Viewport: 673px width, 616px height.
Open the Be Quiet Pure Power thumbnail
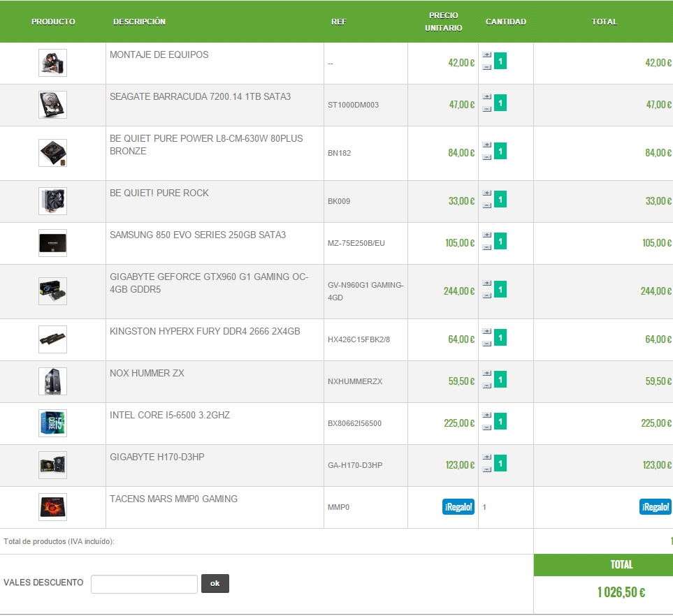[53, 153]
